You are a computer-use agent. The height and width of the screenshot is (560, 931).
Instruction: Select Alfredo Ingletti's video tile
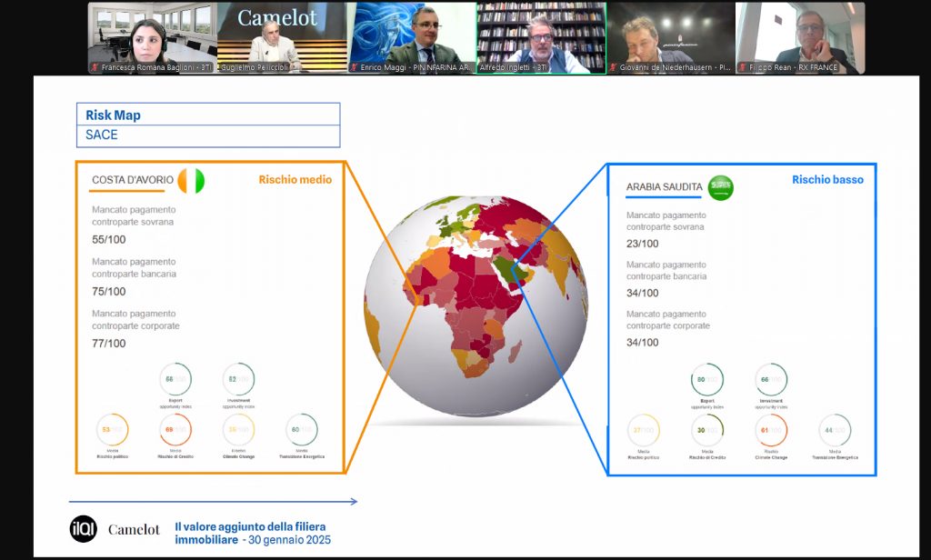[x=541, y=38]
